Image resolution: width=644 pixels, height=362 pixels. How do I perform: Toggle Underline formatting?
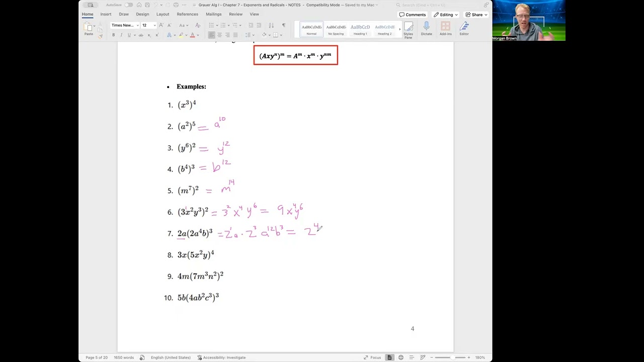tap(129, 35)
